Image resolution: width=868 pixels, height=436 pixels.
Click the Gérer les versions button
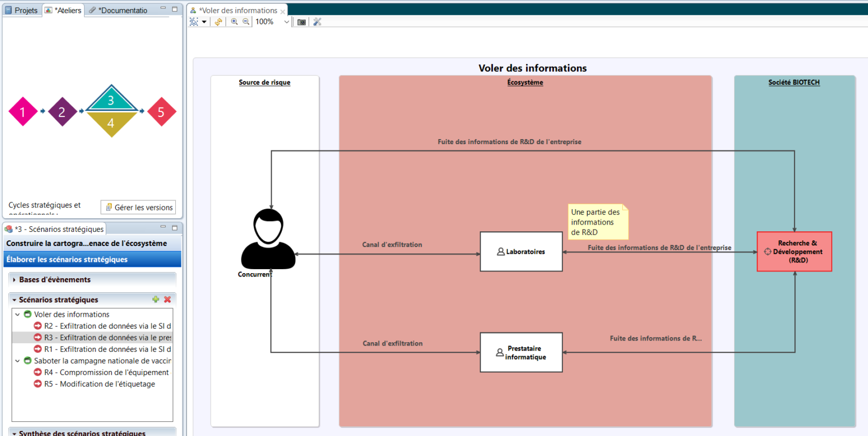[x=138, y=207]
